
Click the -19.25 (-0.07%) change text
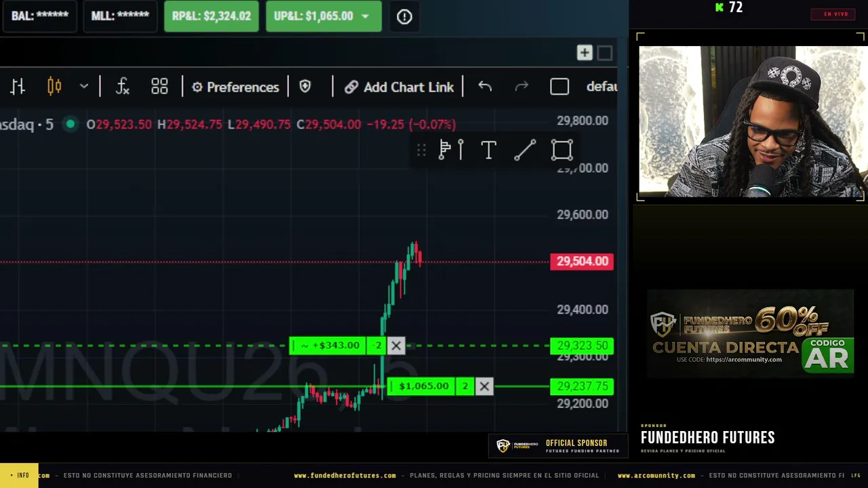412,125
